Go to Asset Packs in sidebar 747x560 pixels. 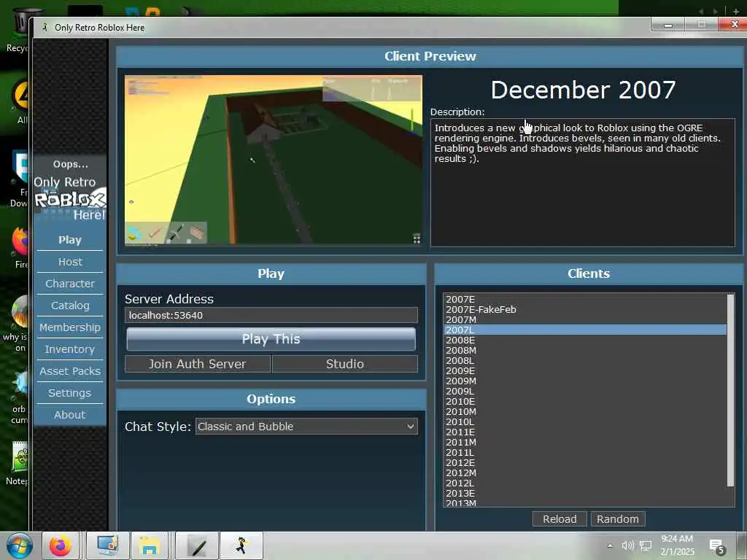70,371
